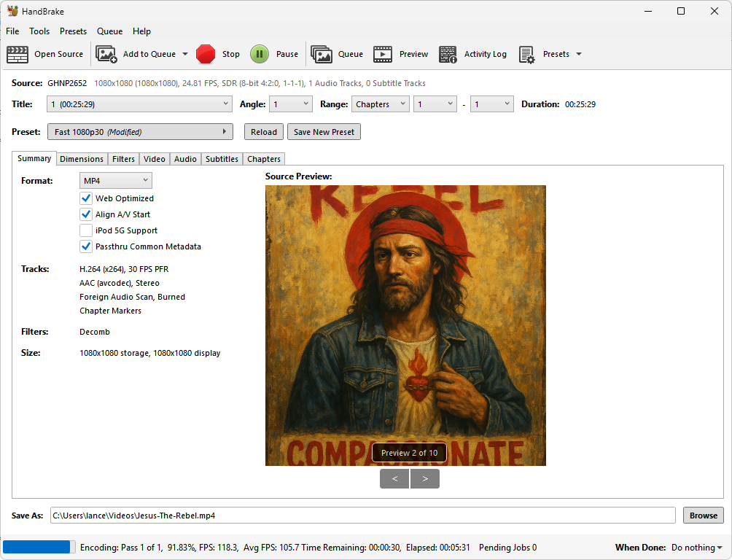732x560 pixels.
Task: Click the Save As file path field
Action: 362,516
